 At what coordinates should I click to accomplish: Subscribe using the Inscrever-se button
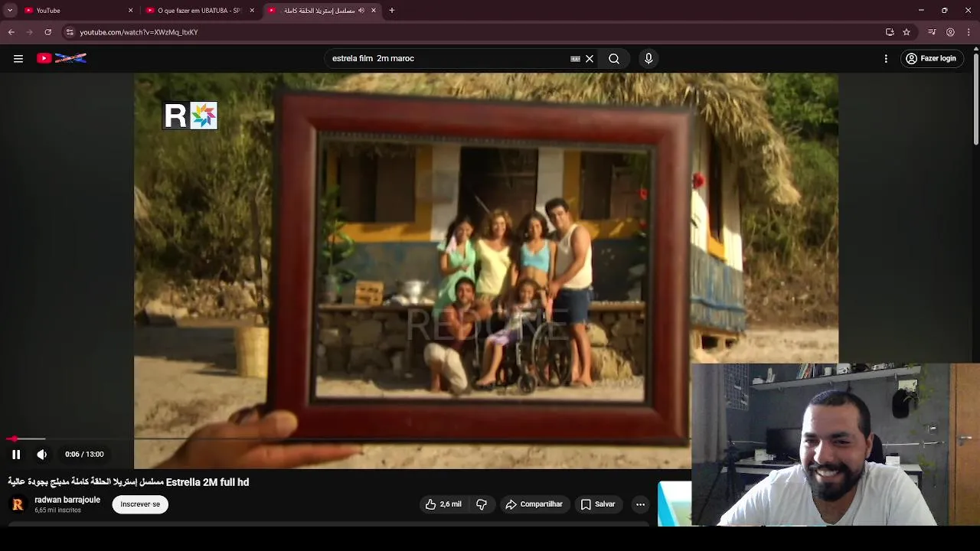coord(140,504)
